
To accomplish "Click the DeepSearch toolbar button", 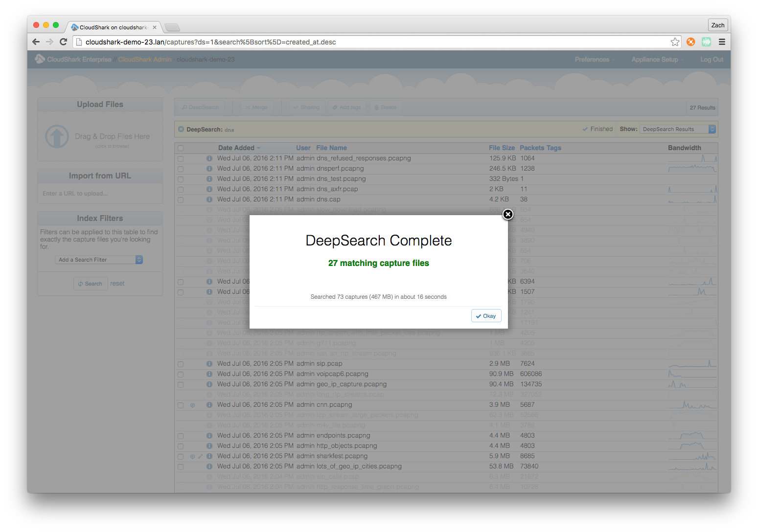I will tap(201, 108).
